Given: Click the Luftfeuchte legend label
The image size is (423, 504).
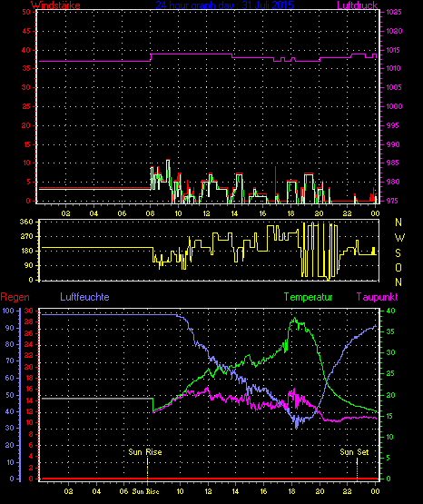Looking at the screenshot, I should [x=84, y=297].
